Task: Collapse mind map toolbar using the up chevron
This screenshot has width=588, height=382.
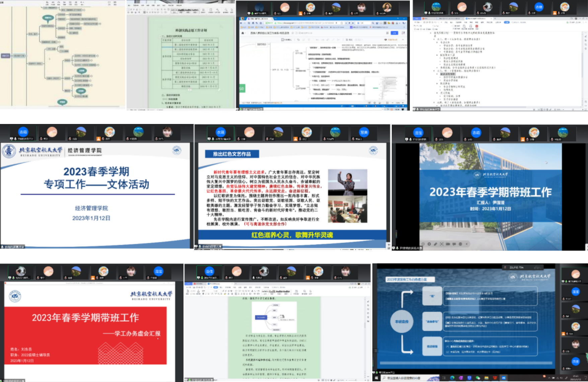Action: (x=403, y=40)
